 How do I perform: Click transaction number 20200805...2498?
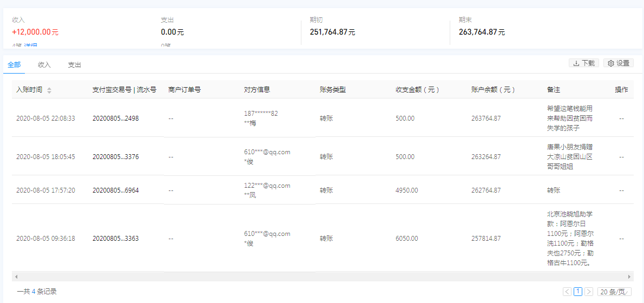(115, 118)
